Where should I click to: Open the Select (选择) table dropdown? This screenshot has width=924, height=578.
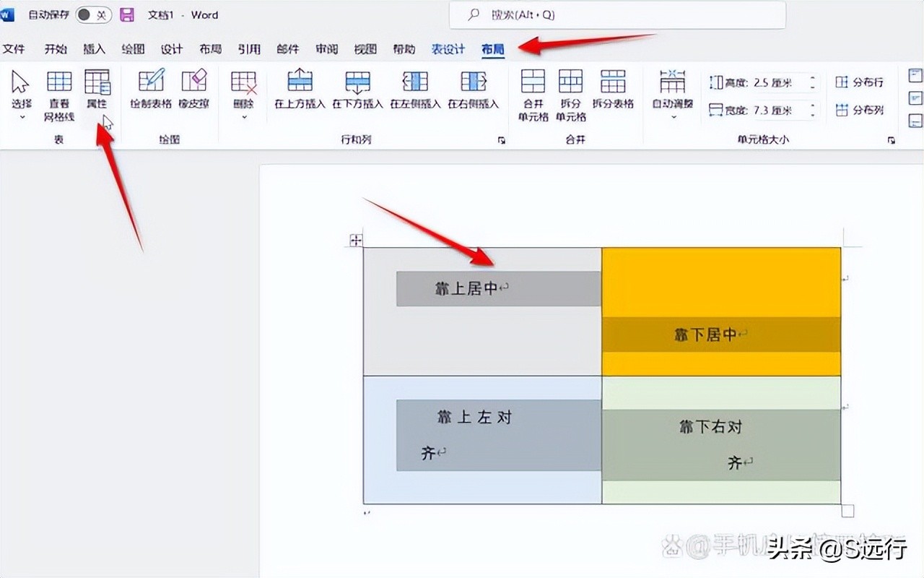(x=21, y=95)
